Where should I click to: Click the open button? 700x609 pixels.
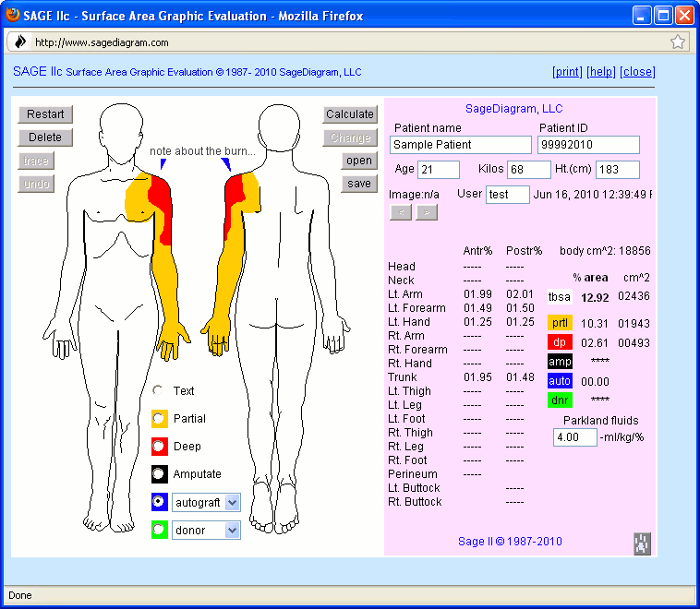(359, 161)
